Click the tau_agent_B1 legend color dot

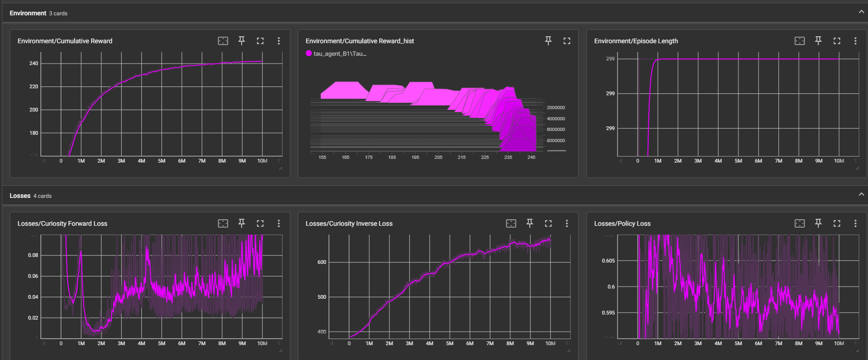point(309,53)
